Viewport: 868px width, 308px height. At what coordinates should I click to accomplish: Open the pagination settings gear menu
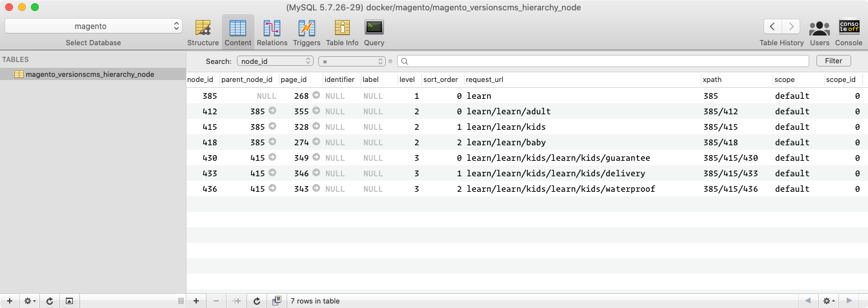(x=829, y=301)
